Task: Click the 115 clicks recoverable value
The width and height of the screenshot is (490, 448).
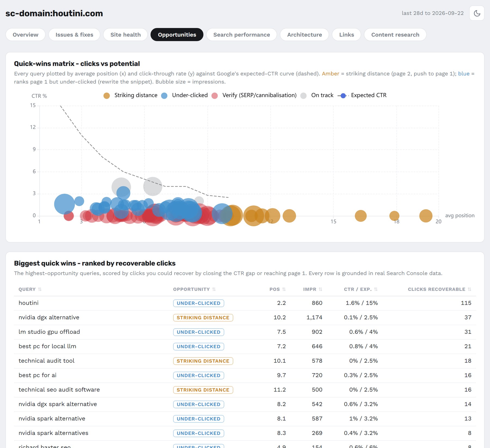Action: coord(466,303)
